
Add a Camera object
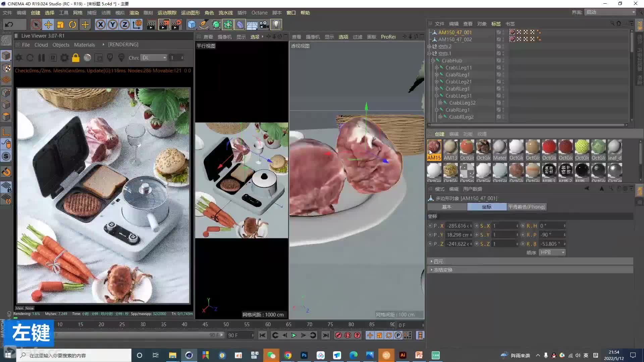264,24
